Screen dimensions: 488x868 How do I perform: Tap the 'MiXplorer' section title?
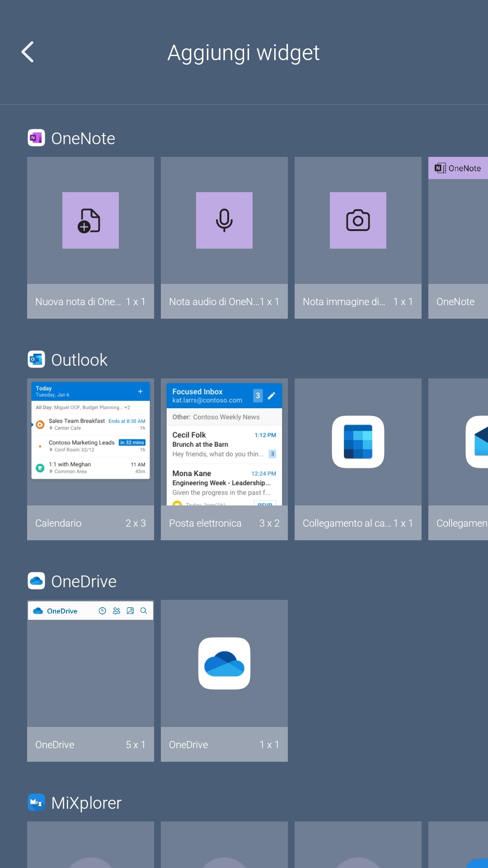(x=87, y=803)
